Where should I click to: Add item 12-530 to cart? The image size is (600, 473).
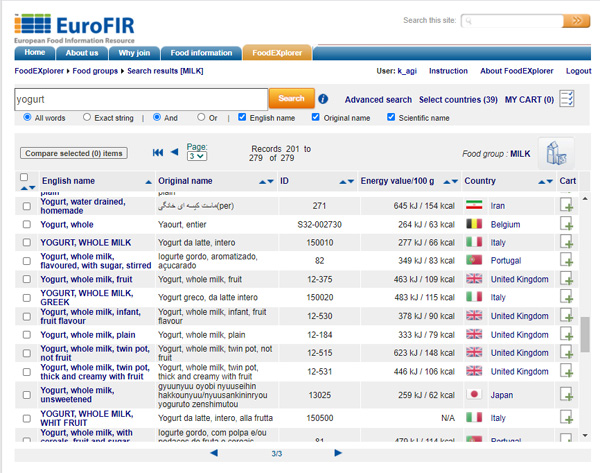click(566, 316)
